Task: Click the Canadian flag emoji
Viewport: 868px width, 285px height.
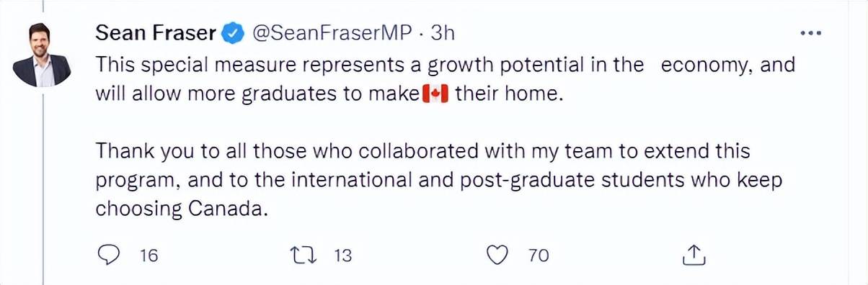Action: (x=435, y=95)
